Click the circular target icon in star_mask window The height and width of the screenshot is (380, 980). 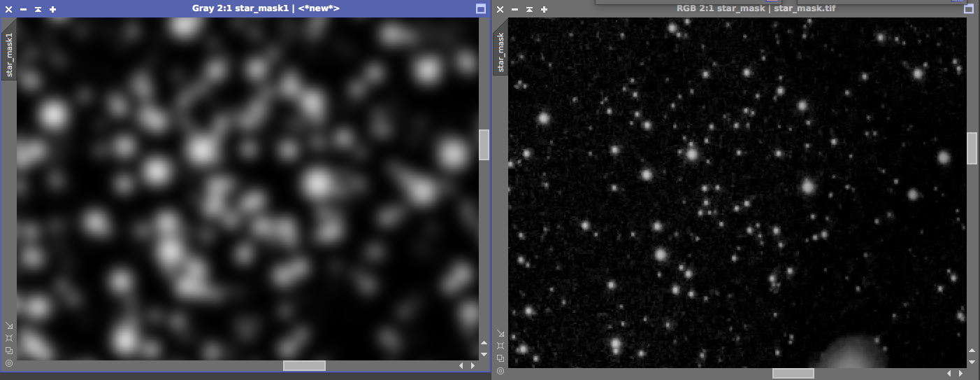pyautogui.click(x=500, y=371)
